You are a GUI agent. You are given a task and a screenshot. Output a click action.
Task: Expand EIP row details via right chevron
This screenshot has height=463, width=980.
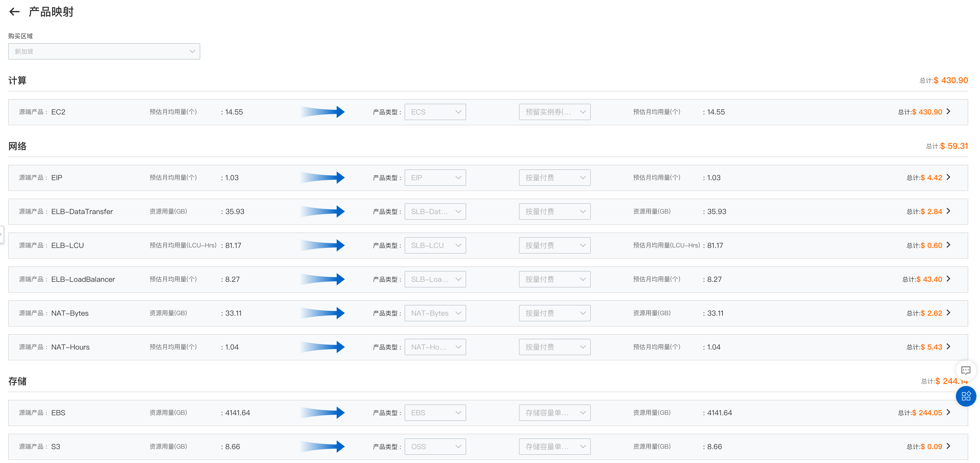949,177
